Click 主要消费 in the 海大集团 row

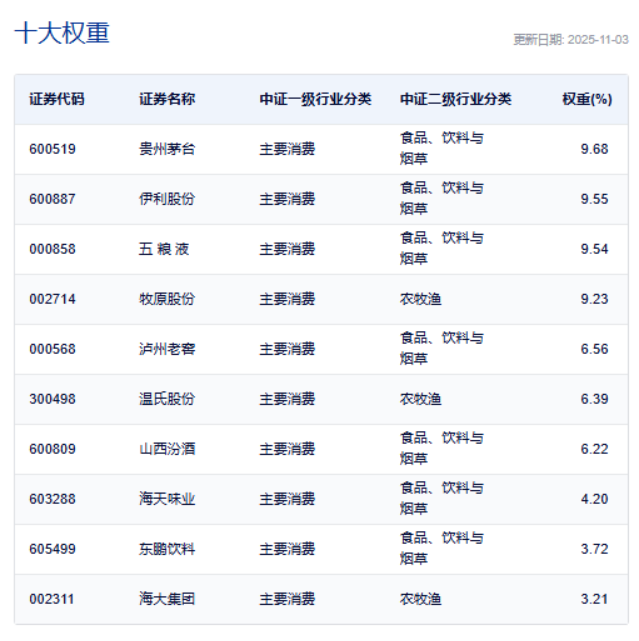[x=287, y=599]
